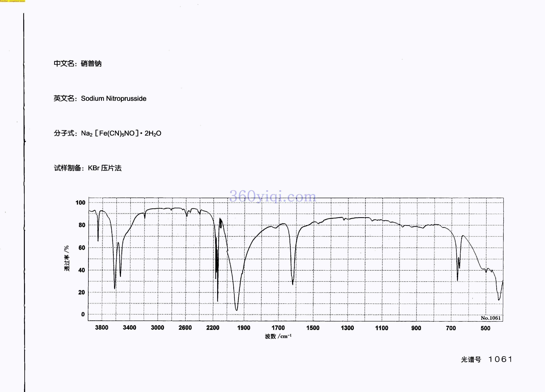Click the molecular formula Na2[Fe(CN)5NO]·2H2O
Screen dimensions: 545x392
(x=121, y=133)
